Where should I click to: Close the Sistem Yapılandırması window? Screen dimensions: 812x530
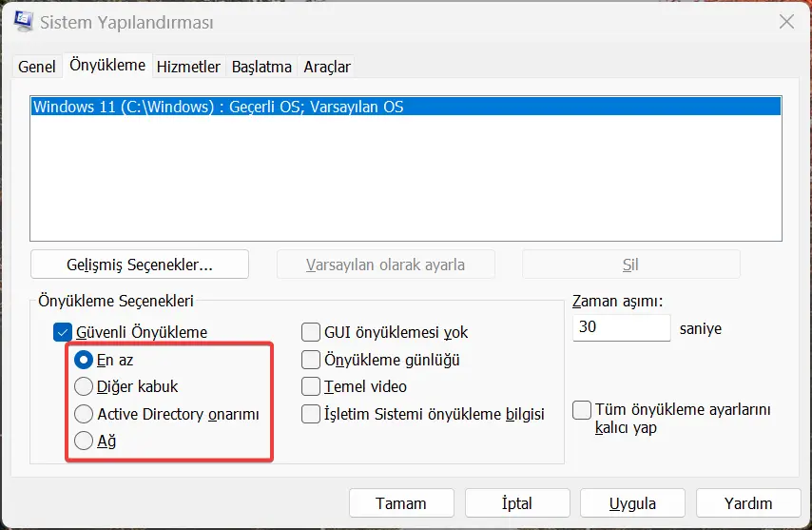tap(786, 22)
